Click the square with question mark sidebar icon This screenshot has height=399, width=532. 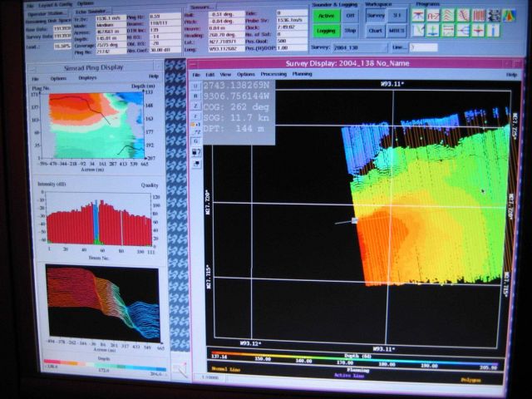tap(196, 152)
